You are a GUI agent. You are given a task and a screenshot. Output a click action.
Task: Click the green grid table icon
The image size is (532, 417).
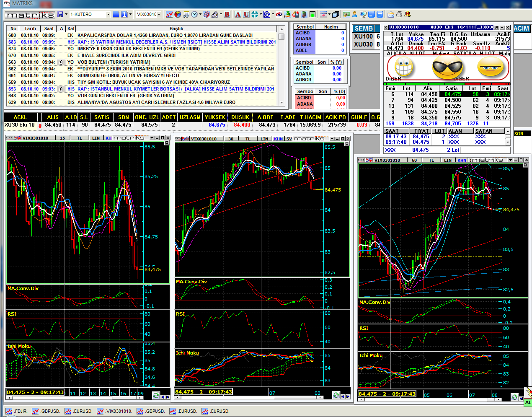pyautogui.click(x=312, y=14)
